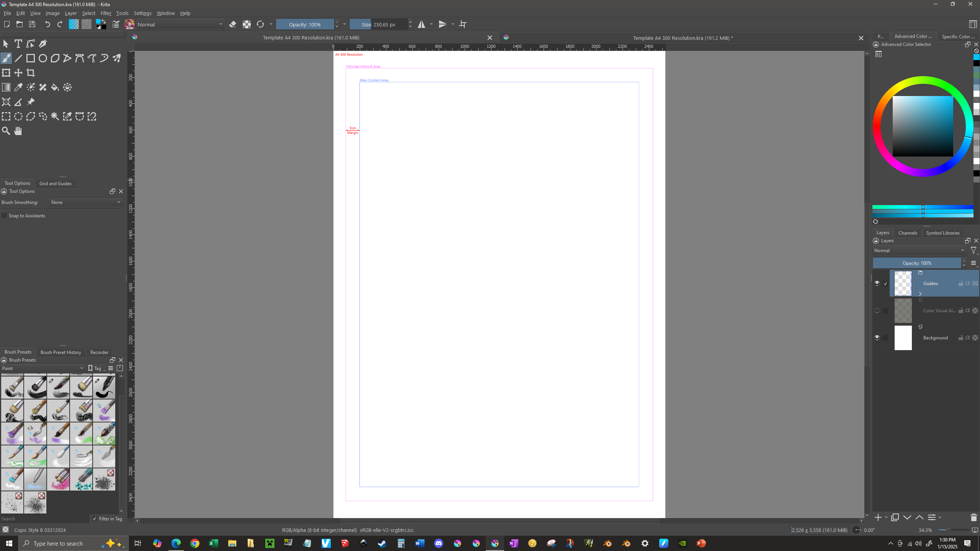Activate the Zoom magnifier tool

pyautogui.click(x=6, y=131)
